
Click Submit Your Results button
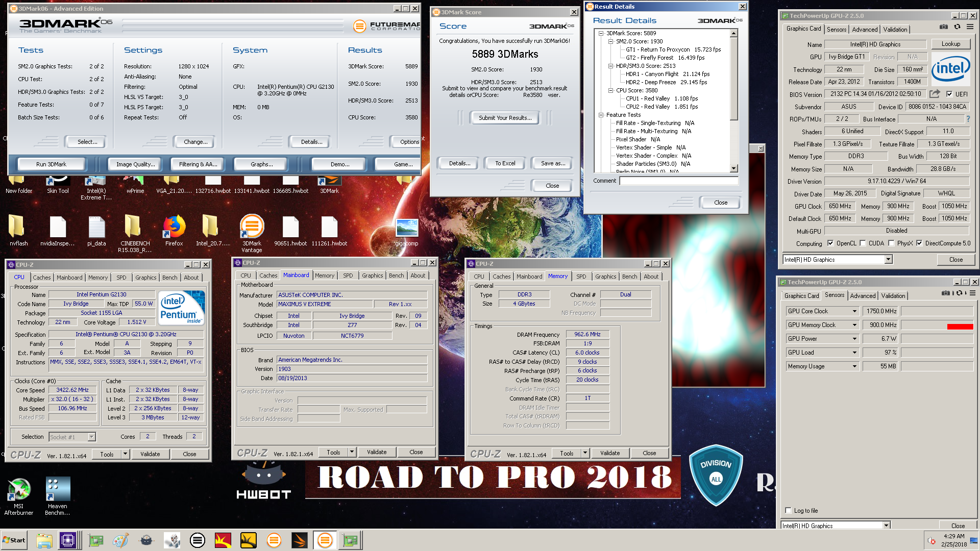505,118
